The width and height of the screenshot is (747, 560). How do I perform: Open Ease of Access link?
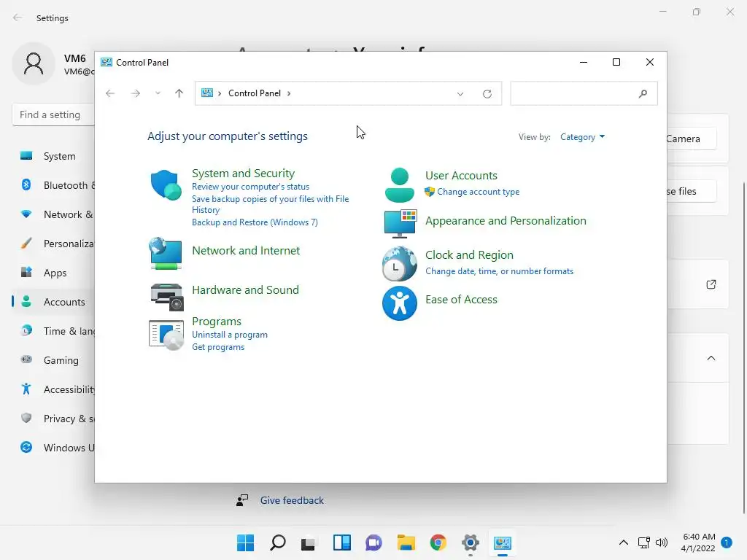tap(461, 300)
